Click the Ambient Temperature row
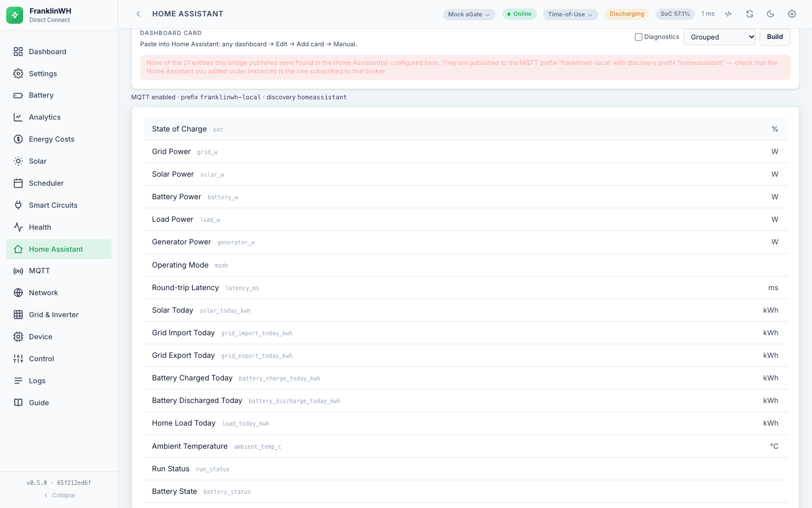Viewport: 812px width, 508px height. 465,446
